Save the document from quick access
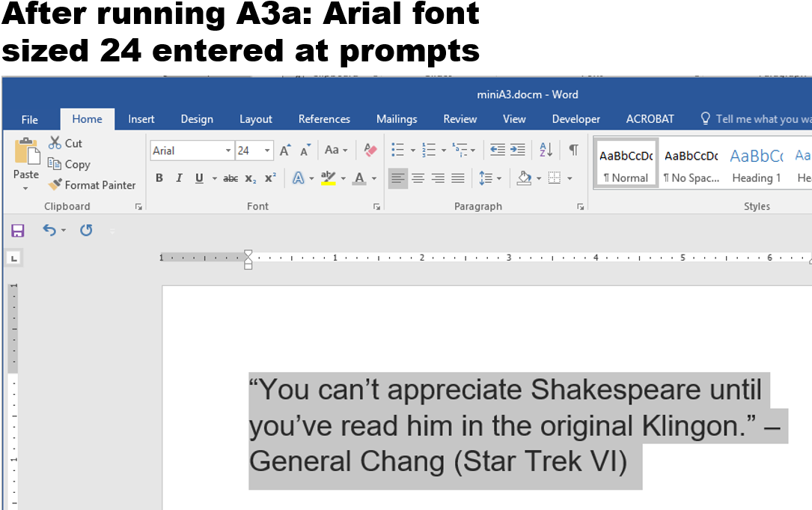This screenshot has width=812, height=510. [18, 230]
